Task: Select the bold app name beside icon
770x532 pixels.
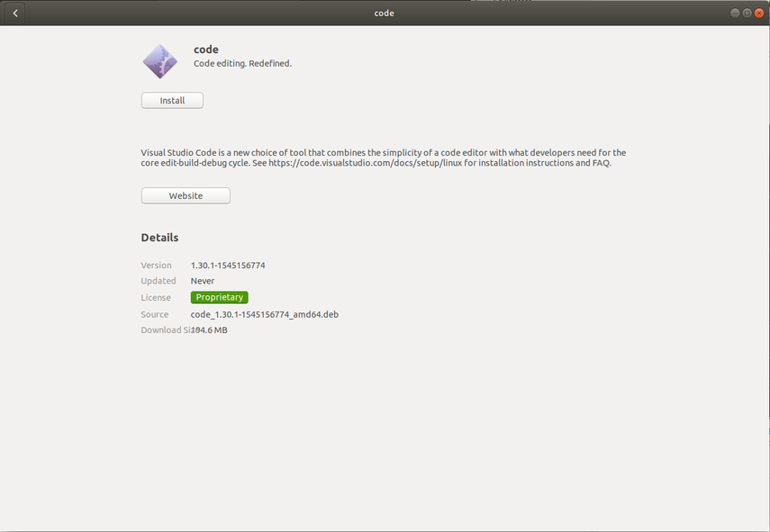Action: pos(206,50)
